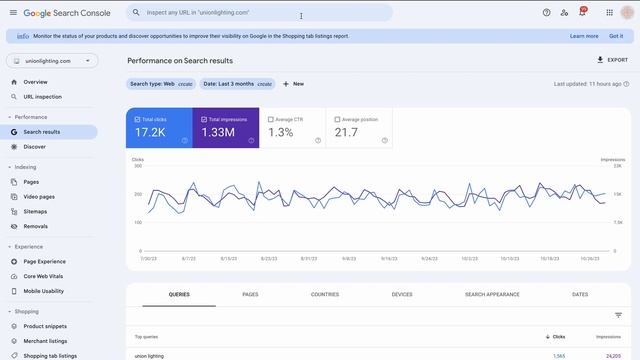
Task: Add a New filter
Action: [293, 84]
